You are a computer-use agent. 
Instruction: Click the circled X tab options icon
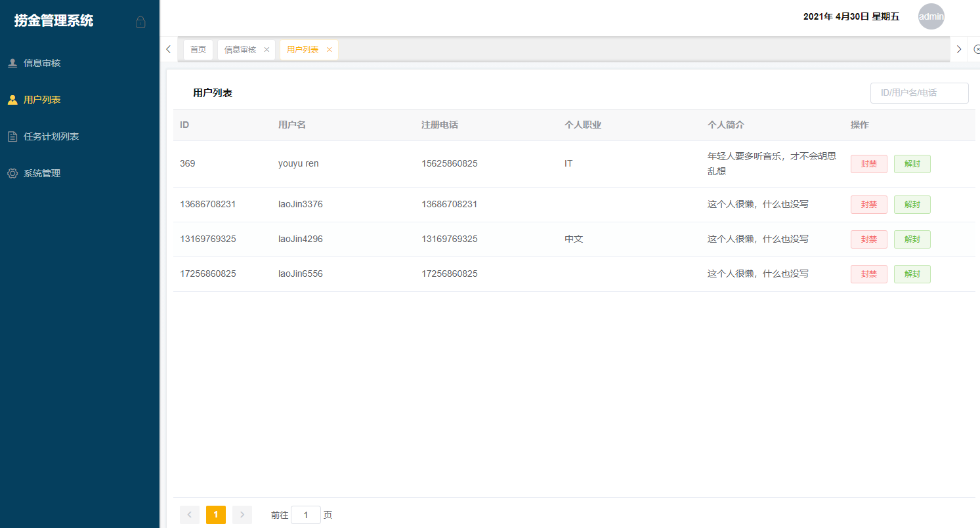[x=976, y=49]
